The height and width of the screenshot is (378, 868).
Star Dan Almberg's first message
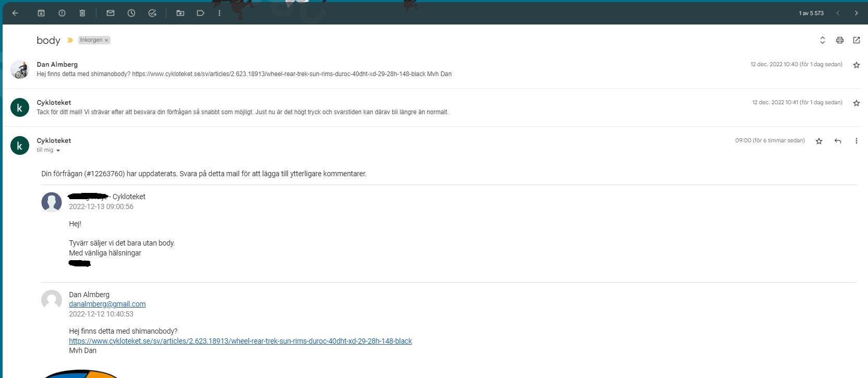click(856, 65)
